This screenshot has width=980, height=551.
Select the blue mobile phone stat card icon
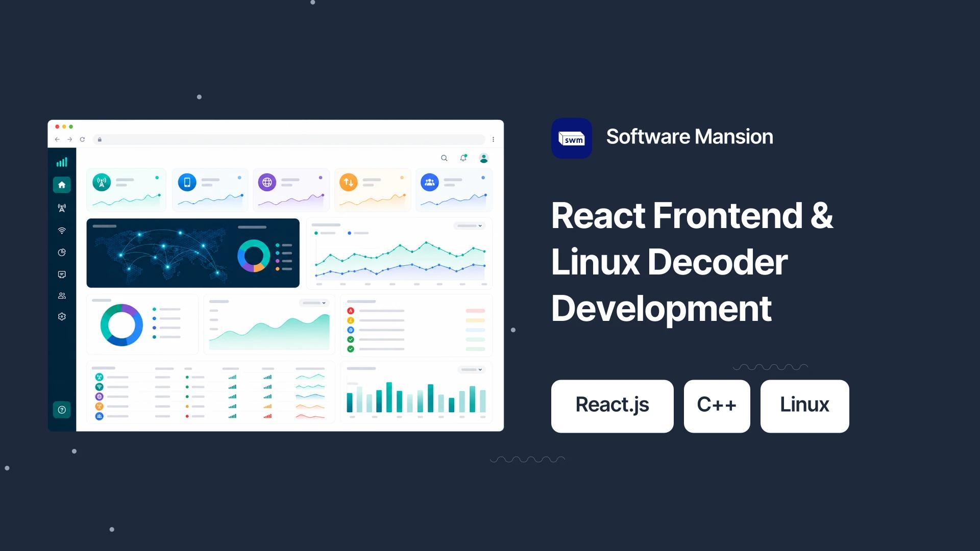187,182
